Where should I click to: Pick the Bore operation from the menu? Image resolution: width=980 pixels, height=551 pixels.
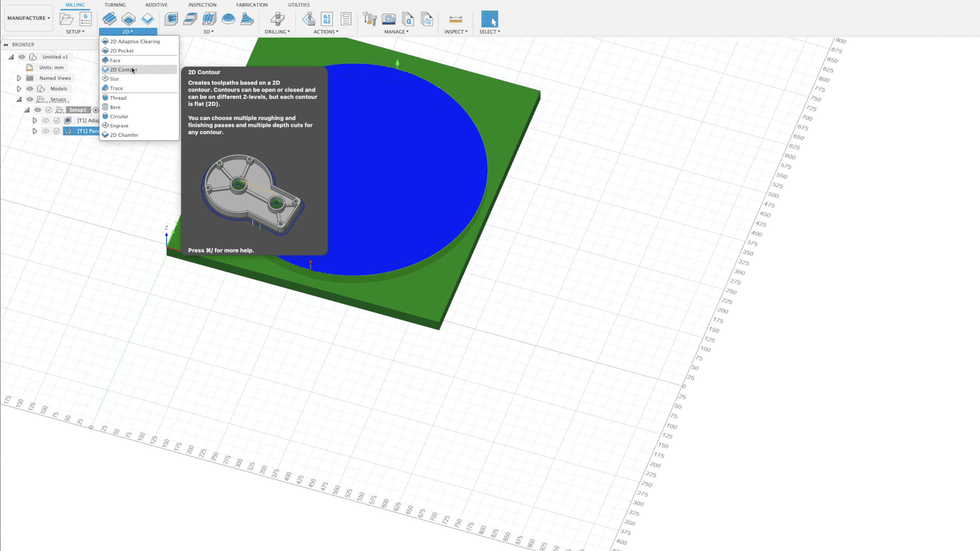point(114,107)
